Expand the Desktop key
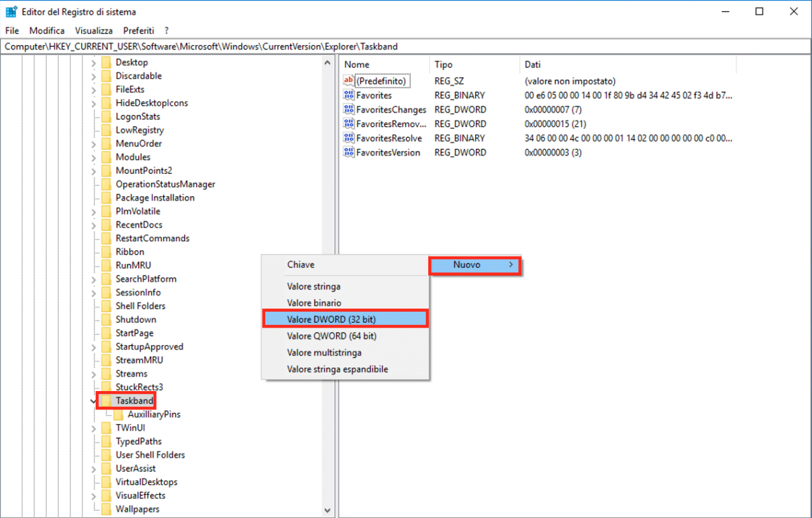This screenshot has height=518, width=812. point(94,62)
